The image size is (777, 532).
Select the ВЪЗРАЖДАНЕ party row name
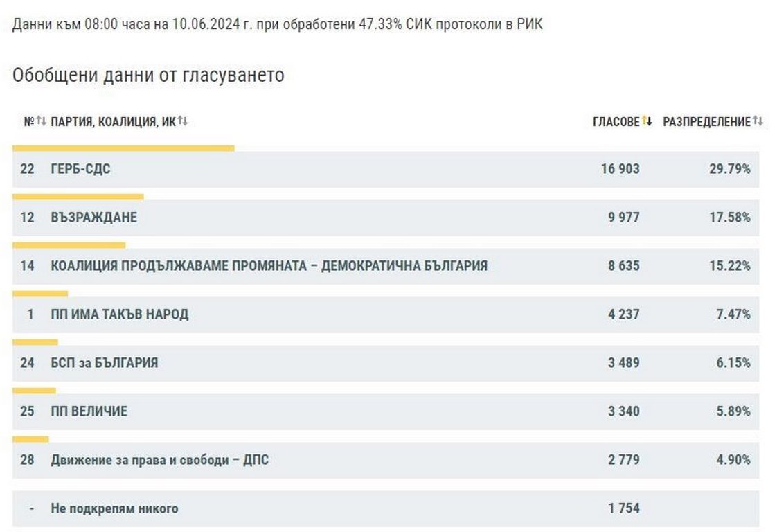pyautogui.click(x=93, y=218)
